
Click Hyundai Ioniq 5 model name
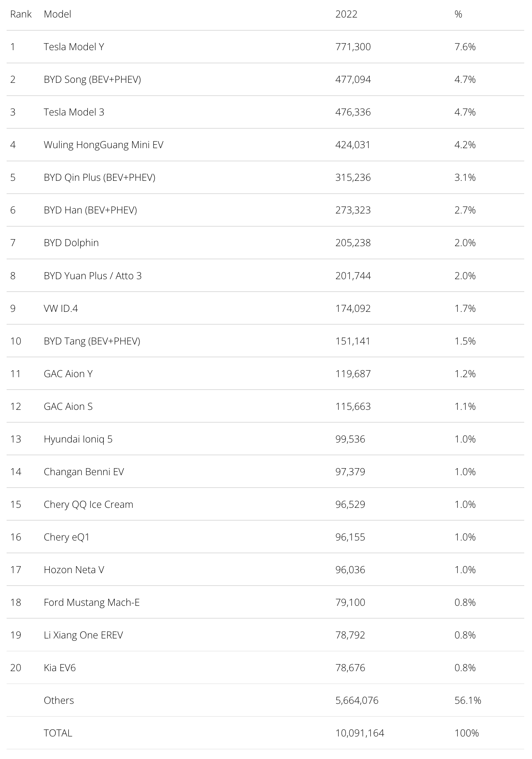(x=78, y=439)
